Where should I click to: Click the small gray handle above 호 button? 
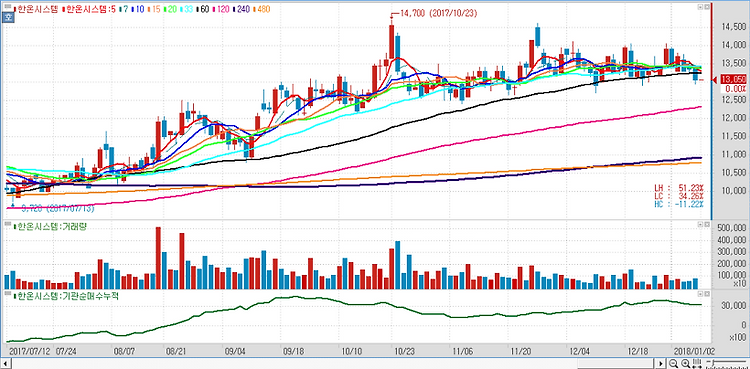click(8, 7)
